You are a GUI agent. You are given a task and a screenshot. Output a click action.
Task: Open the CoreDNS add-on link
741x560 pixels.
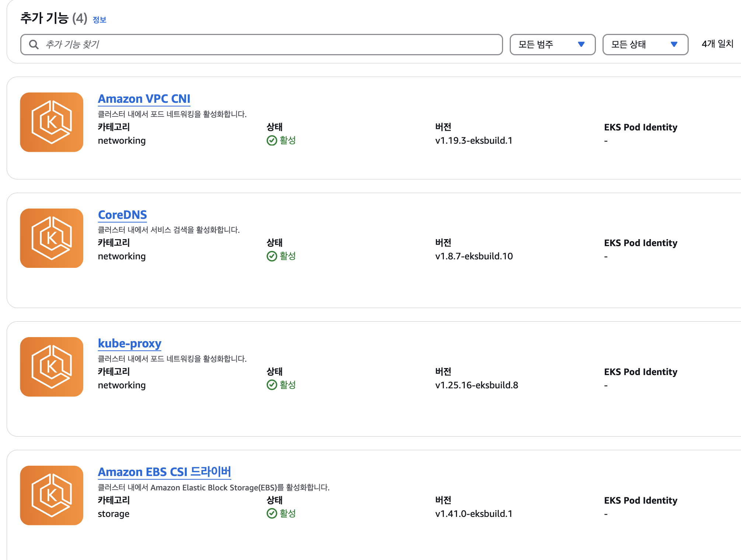(x=122, y=215)
